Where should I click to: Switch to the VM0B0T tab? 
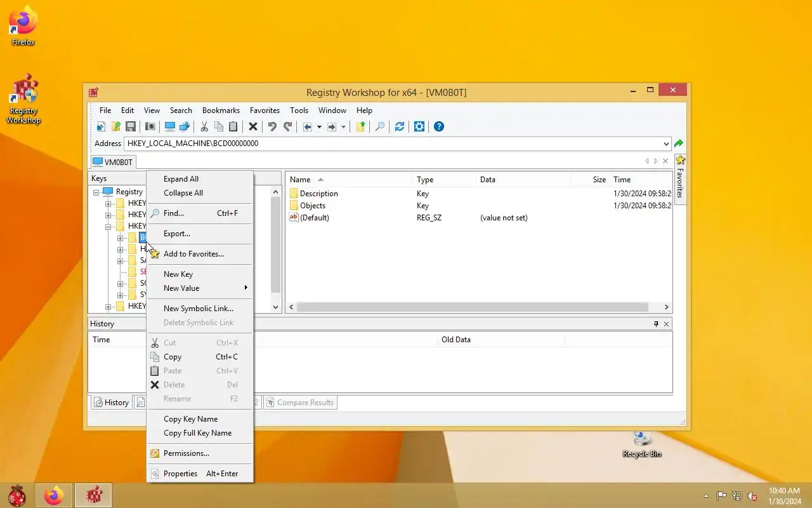pyautogui.click(x=112, y=162)
